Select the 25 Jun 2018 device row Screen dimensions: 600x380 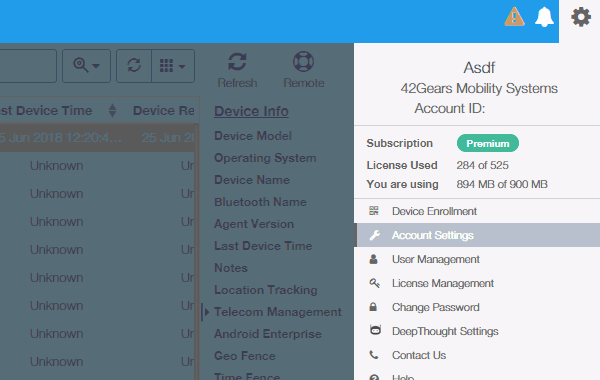[98, 137]
